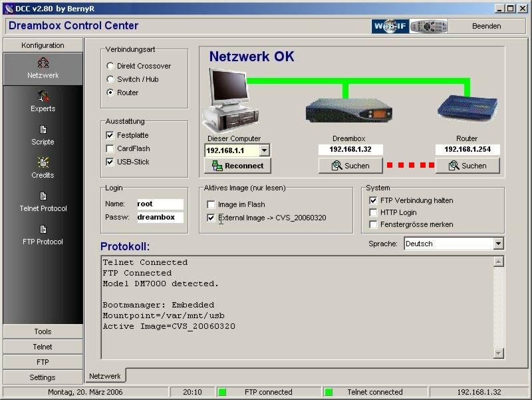Select the Switch / Hub connection type
Viewport: 532px width, 400px height.
coord(110,79)
